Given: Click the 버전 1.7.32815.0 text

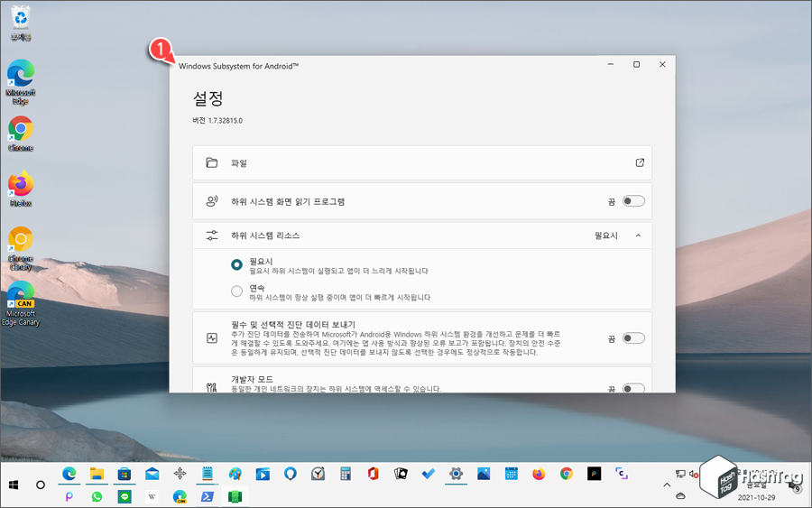Looking at the screenshot, I should [217, 120].
